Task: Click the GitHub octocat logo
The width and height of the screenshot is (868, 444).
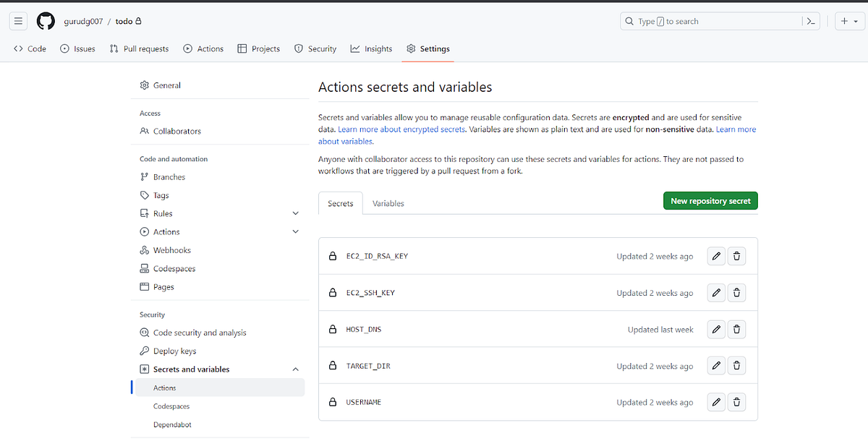Action: (45, 21)
